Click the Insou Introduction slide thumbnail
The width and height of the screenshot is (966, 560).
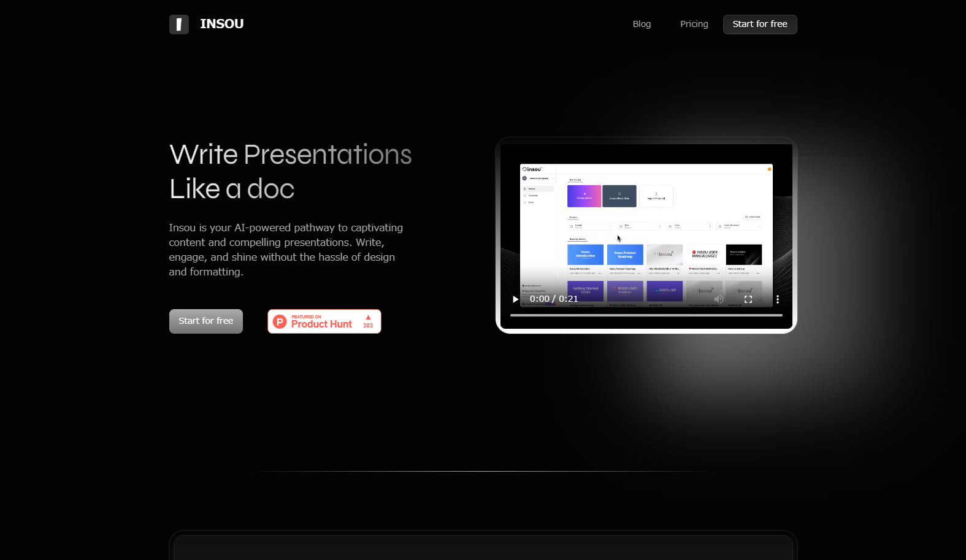pos(585,255)
